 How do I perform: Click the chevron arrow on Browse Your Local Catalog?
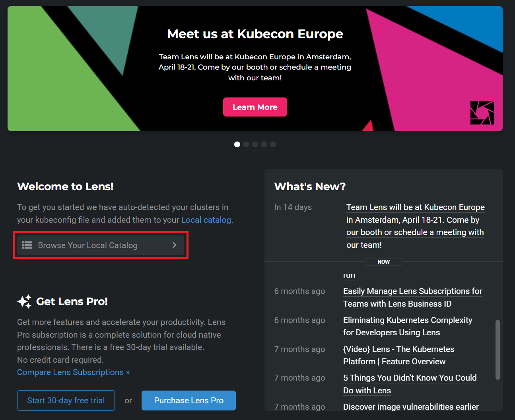tap(174, 245)
